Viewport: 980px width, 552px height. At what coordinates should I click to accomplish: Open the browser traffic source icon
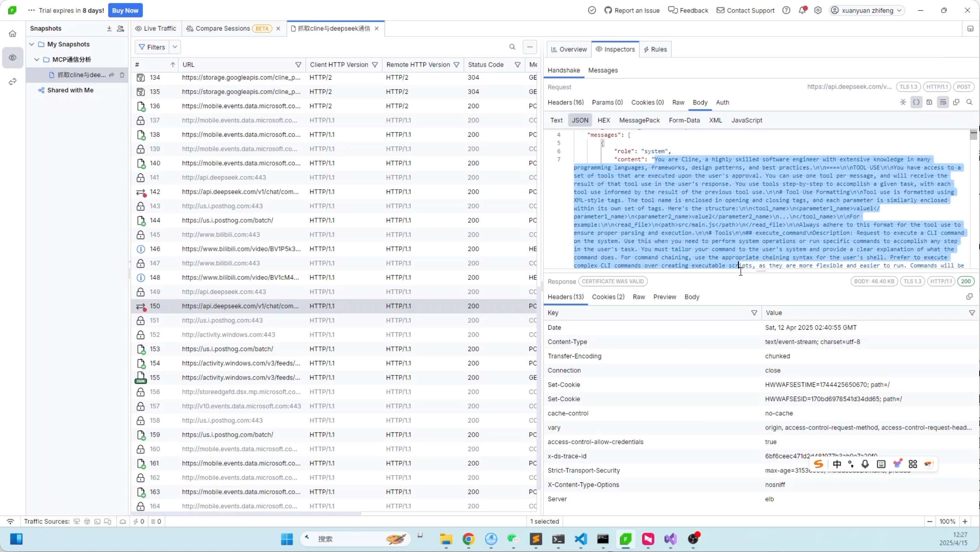[x=87, y=522]
